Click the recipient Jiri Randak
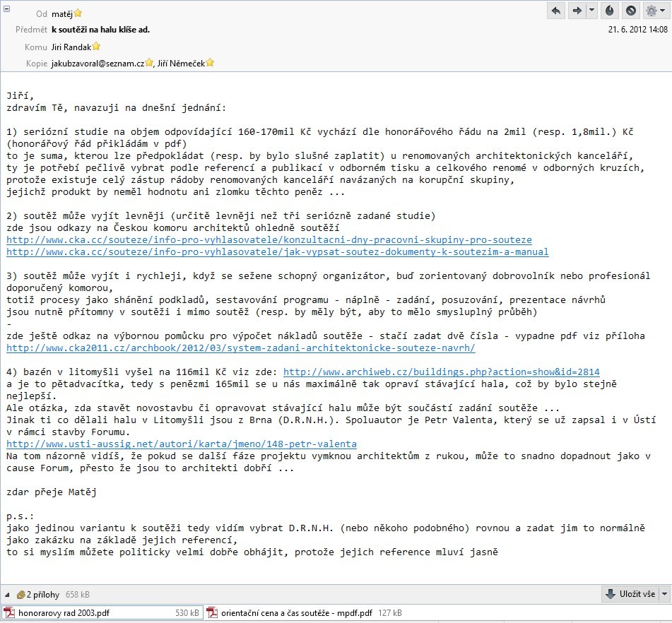 click(71, 47)
